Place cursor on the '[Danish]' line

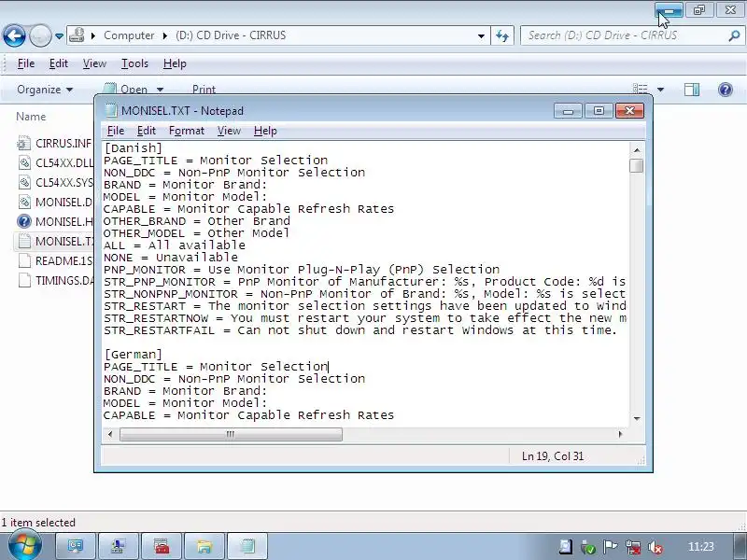133,148
